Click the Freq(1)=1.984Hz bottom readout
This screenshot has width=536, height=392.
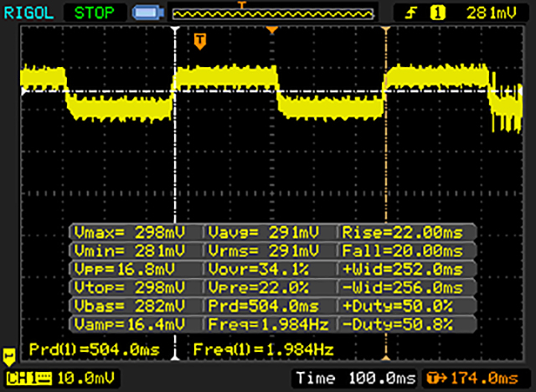point(263,349)
